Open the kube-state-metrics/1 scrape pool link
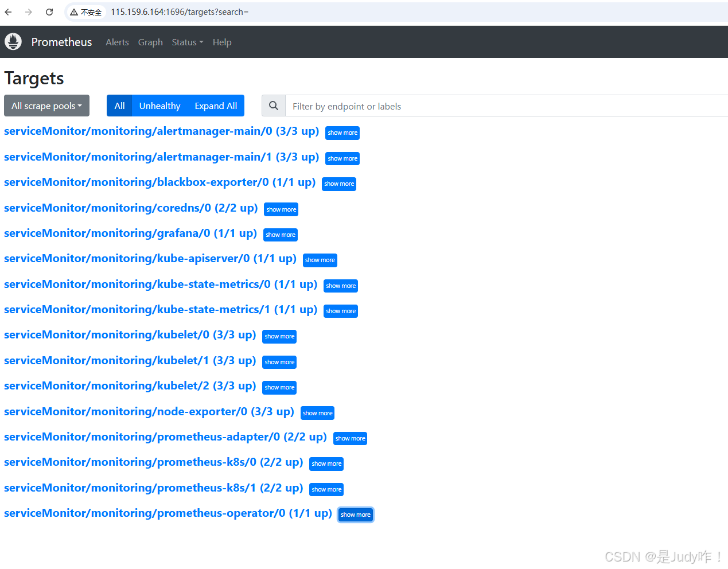This screenshot has width=728, height=569. tap(161, 310)
